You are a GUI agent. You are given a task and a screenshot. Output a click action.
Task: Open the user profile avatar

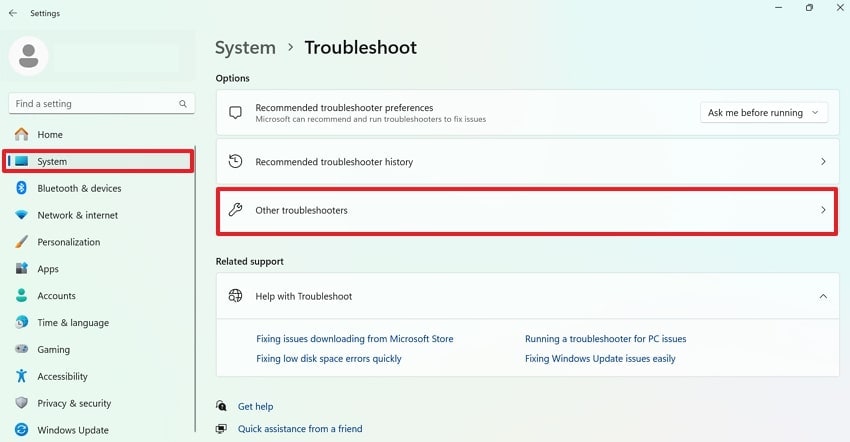29,56
